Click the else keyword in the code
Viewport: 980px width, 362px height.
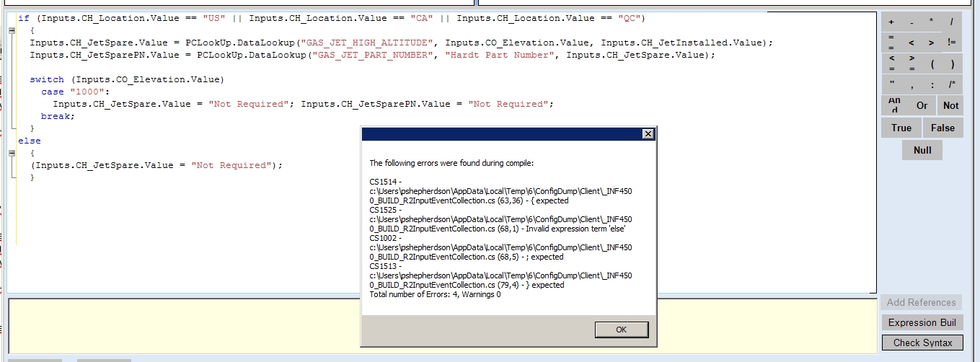click(30, 141)
